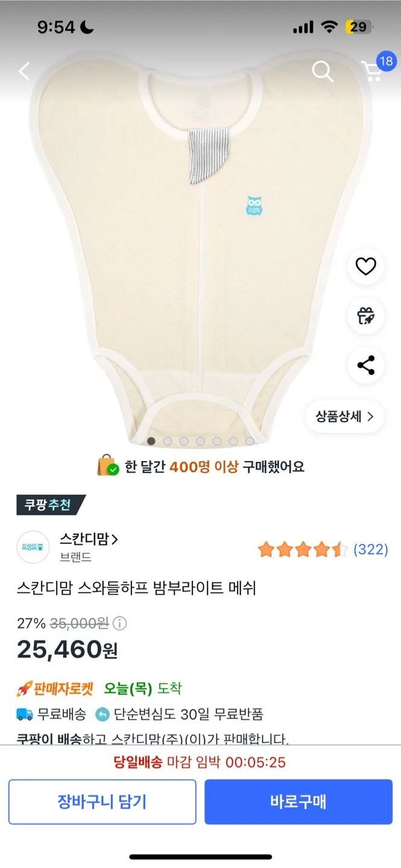View the 322 reviews count

click(x=370, y=549)
